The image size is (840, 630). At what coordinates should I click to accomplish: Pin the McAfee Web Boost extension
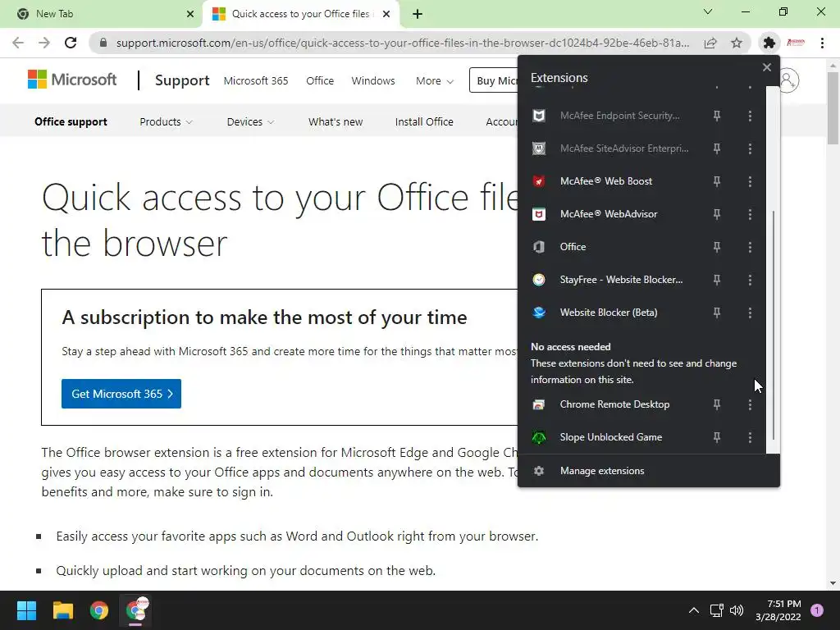click(716, 181)
